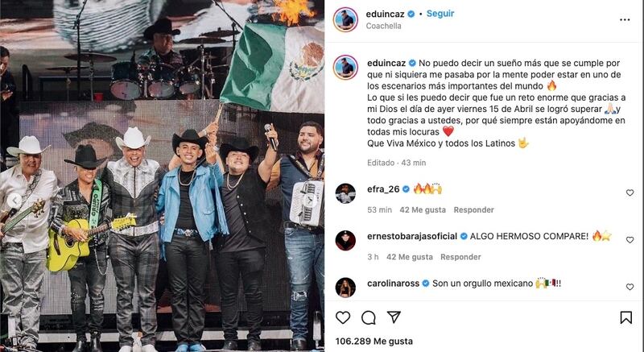Follow eduincaz with the Seguir button
Viewport: 644px width, 352px height.
[x=440, y=14]
